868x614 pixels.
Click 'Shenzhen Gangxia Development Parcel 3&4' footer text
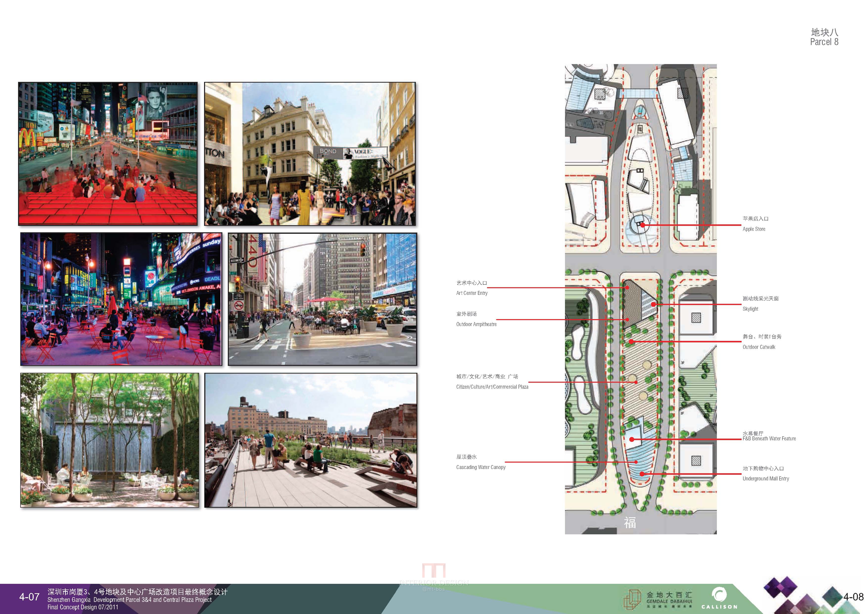[x=129, y=600]
